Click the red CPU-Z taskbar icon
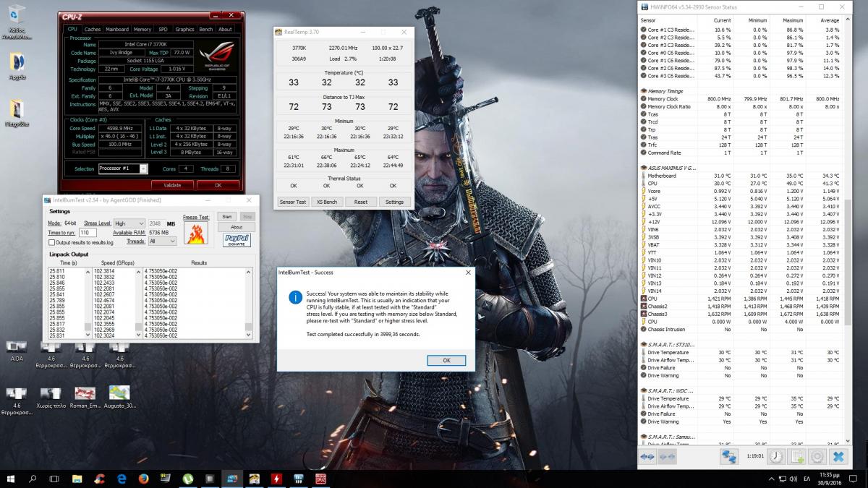The height and width of the screenshot is (488, 868). tap(320, 479)
